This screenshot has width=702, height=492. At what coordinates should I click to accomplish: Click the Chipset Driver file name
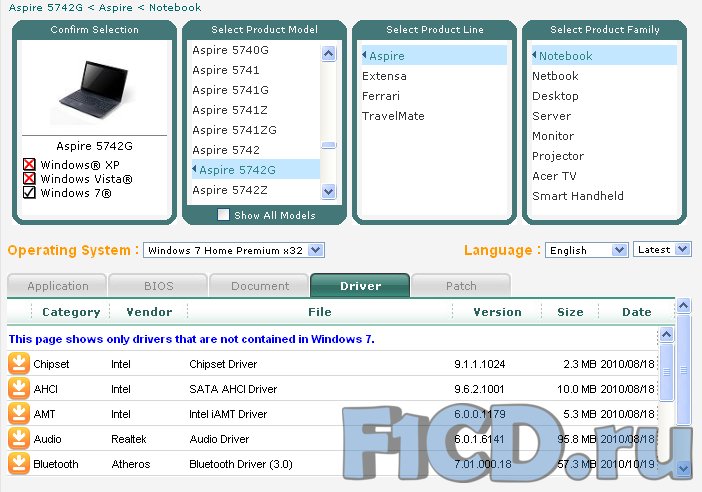[223, 364]
